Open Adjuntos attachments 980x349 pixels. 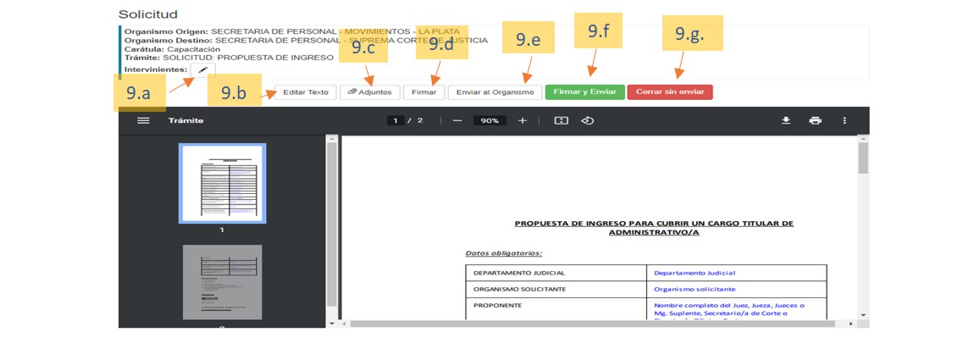click(369, 92)
